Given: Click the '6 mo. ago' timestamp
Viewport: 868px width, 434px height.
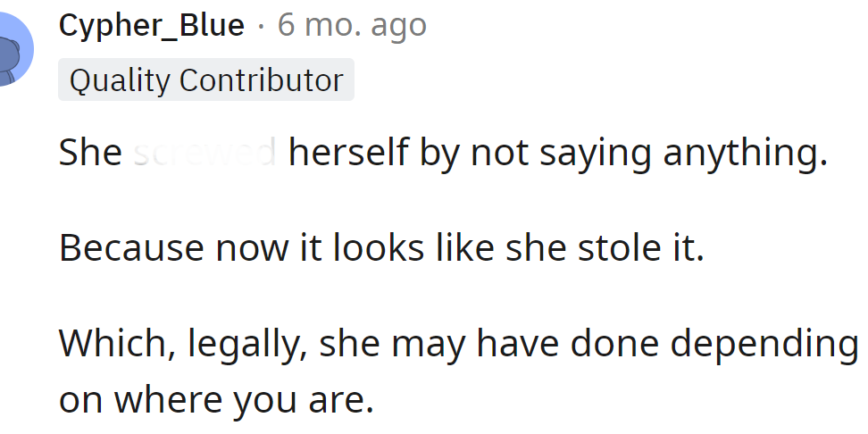Looking at the screenshot, I should click(x=352, y=26).
